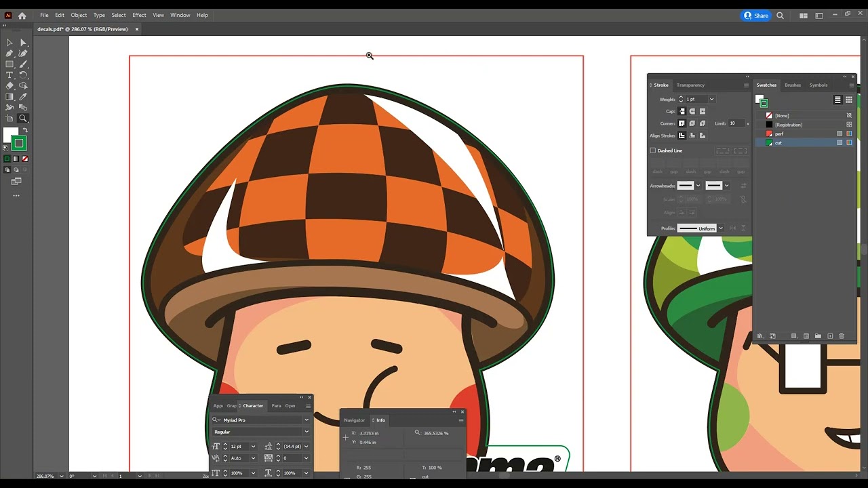Open Stroke panel options menu
Image resolution: width=868 pixels, height=488 pixels.
pyautogui.click(x=746, y=85)
